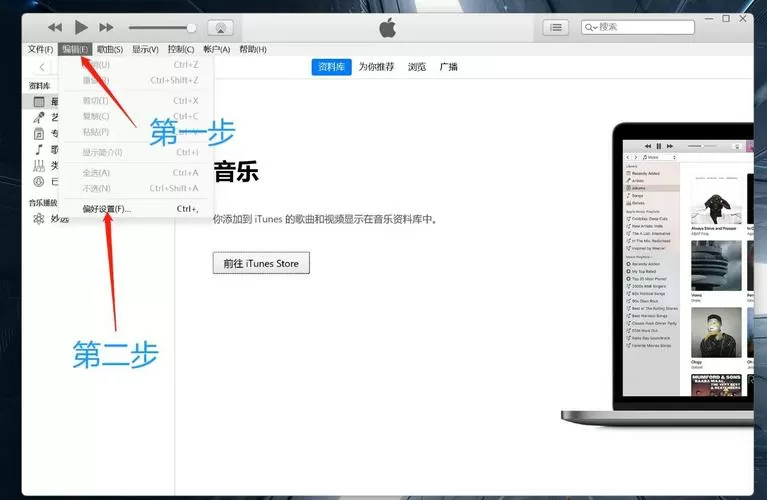This screenshot has width=767, height=500.
Task: Switch to the 为你推荐 tab
Action: [x=376, y=67]
